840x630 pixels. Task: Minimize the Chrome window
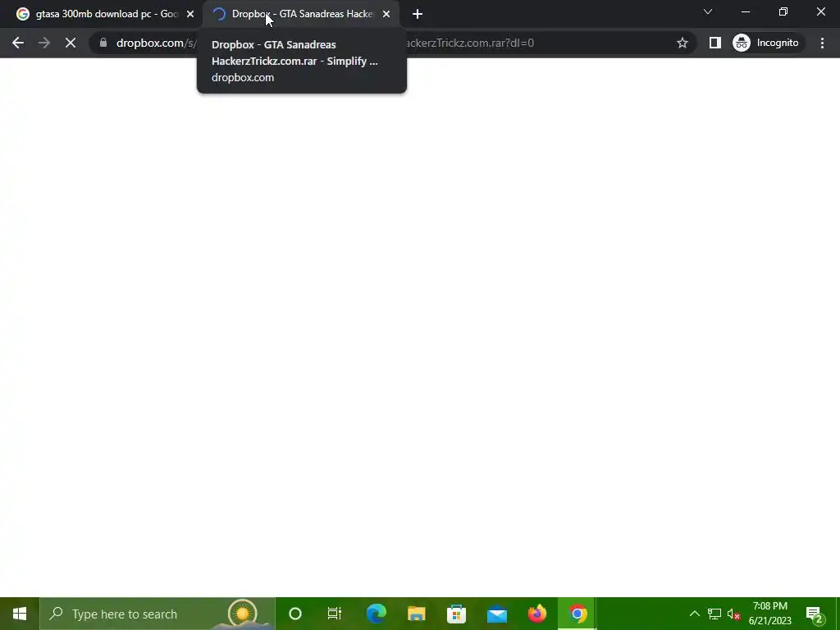[x=745, y=11]
